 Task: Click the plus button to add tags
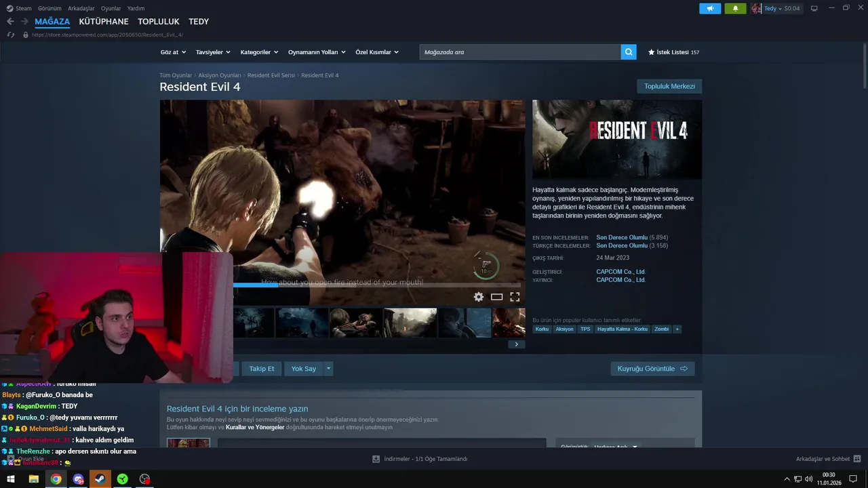(x=677, y=329)
